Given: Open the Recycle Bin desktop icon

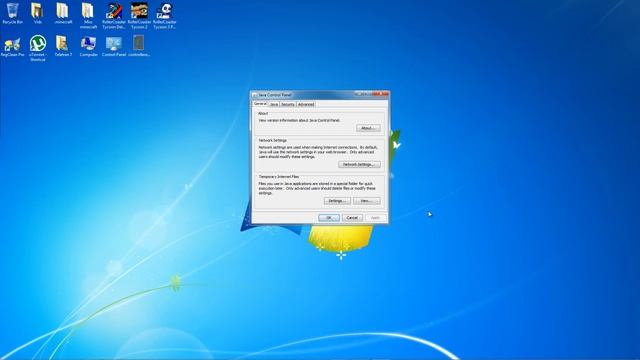Looking at the screenshot, I should (x=13, y=13).
